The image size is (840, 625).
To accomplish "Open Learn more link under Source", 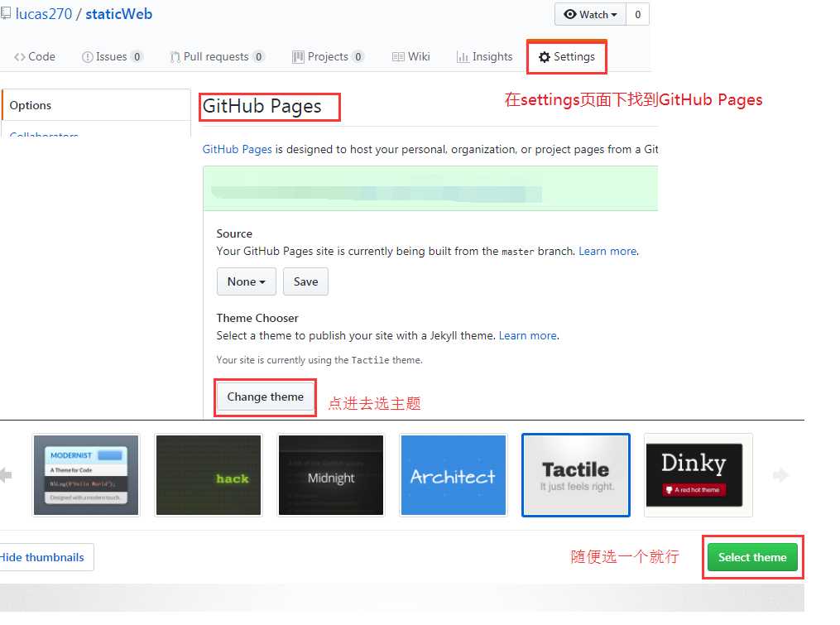I will (607, 252).
